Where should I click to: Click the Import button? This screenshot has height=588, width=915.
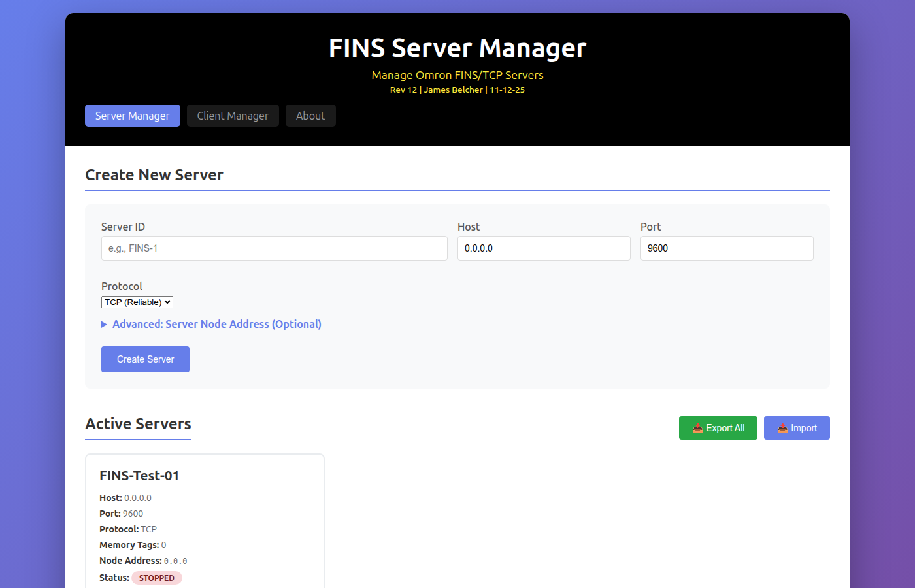click(x=797, y=428)
